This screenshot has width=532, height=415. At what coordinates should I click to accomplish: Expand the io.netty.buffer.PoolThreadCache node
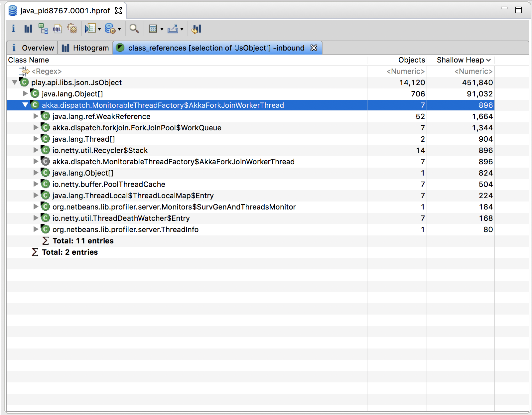pos(36,184)
